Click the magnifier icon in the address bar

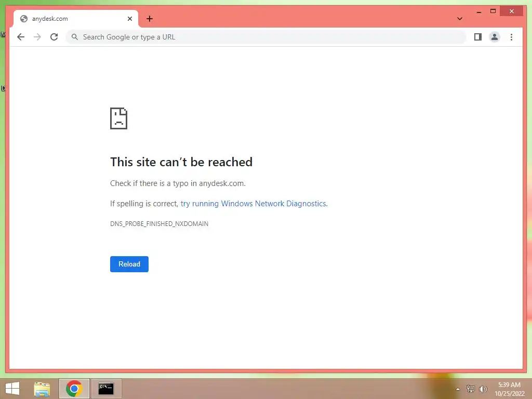(75, 37)
